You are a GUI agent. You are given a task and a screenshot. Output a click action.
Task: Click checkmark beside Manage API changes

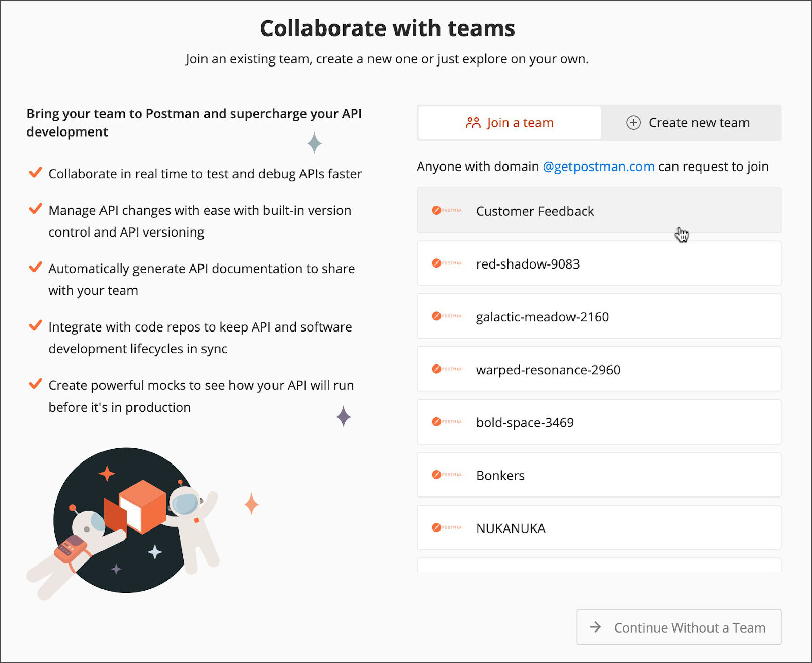pos(36,209)
